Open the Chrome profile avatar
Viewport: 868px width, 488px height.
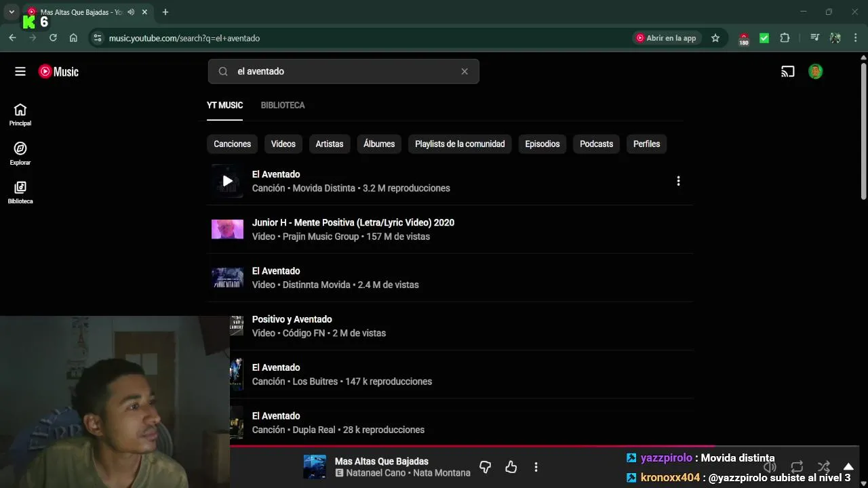pyautogui.click(x=835, y=38)
